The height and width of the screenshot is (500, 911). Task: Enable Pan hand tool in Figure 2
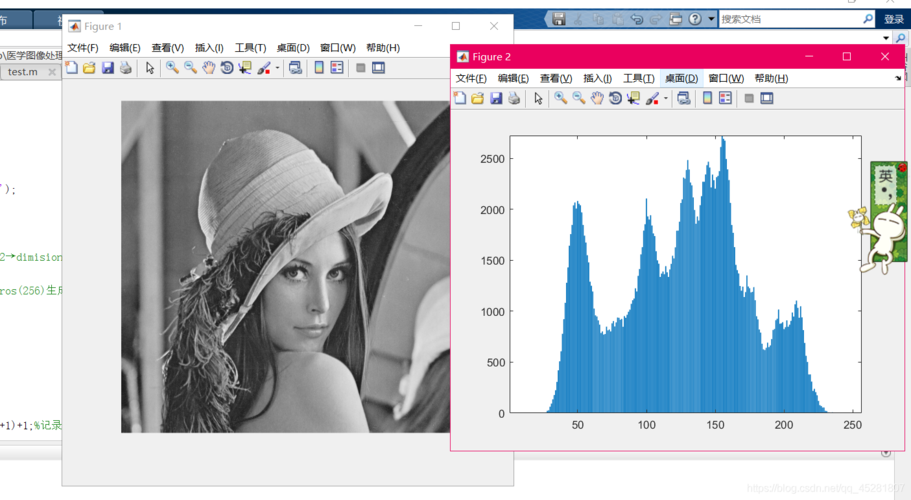(597, 98)
